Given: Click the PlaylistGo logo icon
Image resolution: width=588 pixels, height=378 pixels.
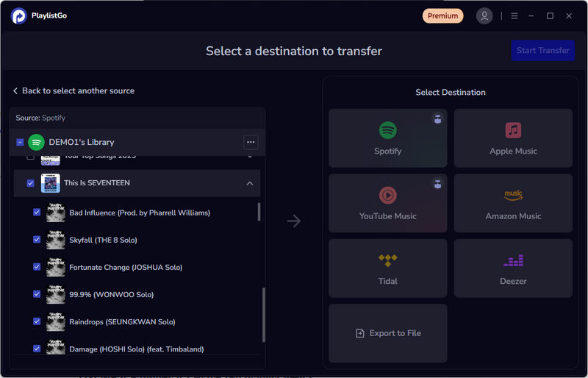Looking at the screenshot, I should pyautogui.click(x=19, y=15).
